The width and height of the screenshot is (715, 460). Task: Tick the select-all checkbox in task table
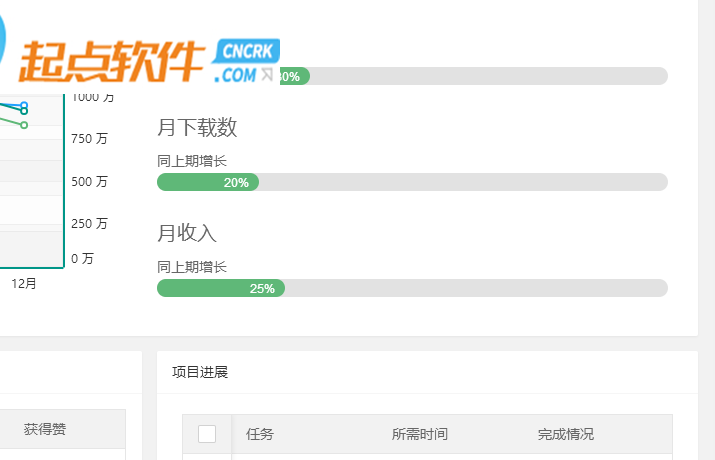207,434
